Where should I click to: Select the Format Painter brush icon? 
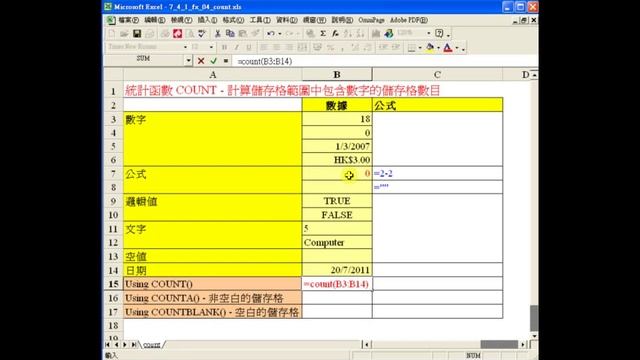(256, 33)
